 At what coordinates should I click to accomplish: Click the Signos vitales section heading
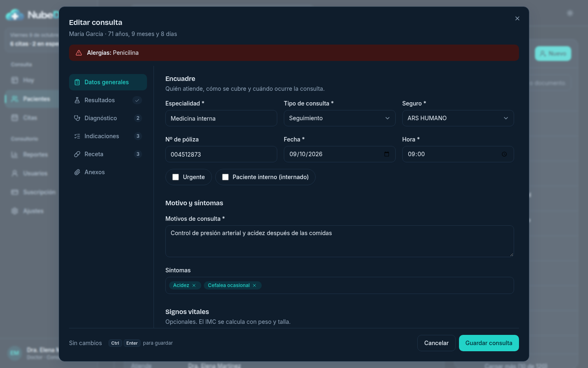(x=187, y=312)
